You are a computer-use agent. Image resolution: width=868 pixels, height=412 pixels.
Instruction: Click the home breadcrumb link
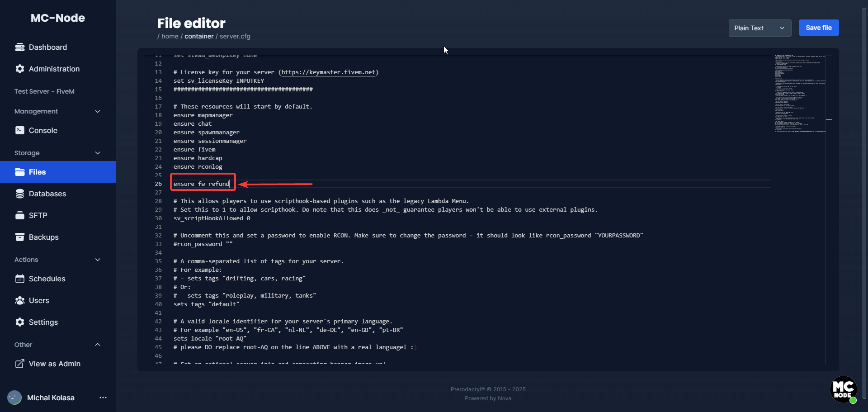pyautogui.click(x=170, y=36)
